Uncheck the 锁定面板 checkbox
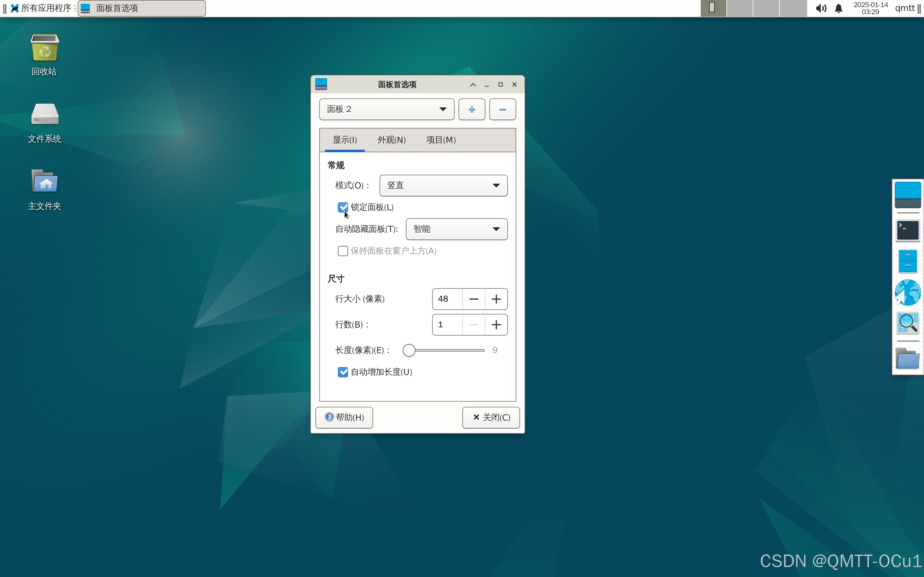Viewport: 924px width, 577px height. coord(343,207)
